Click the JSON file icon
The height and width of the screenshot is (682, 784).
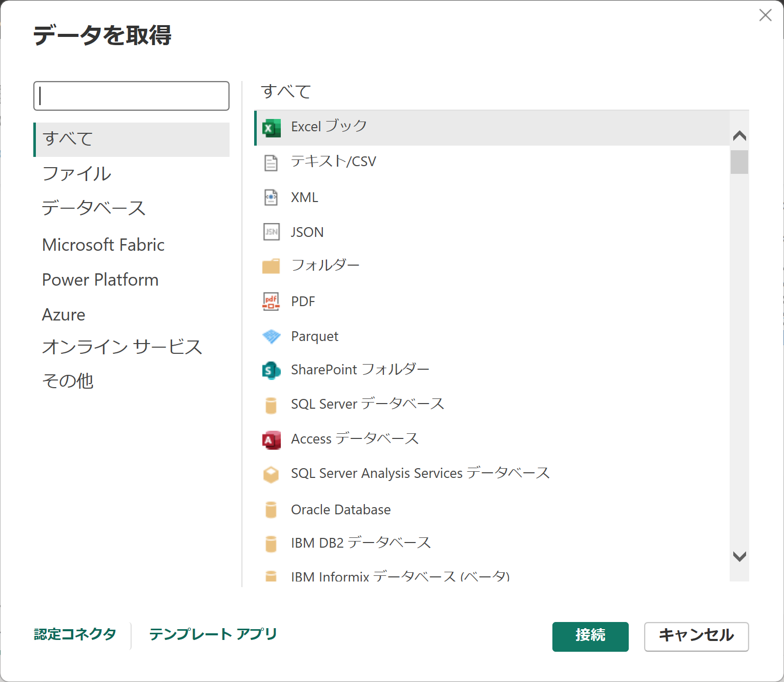click(271, 232)
